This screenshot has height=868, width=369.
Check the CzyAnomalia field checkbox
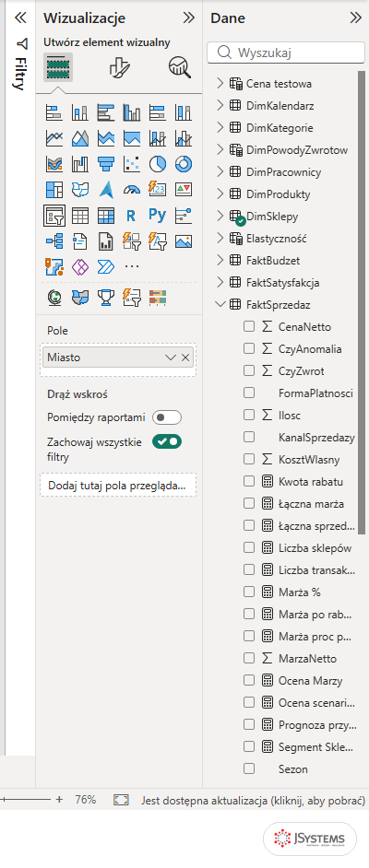(x=249, y=348)
